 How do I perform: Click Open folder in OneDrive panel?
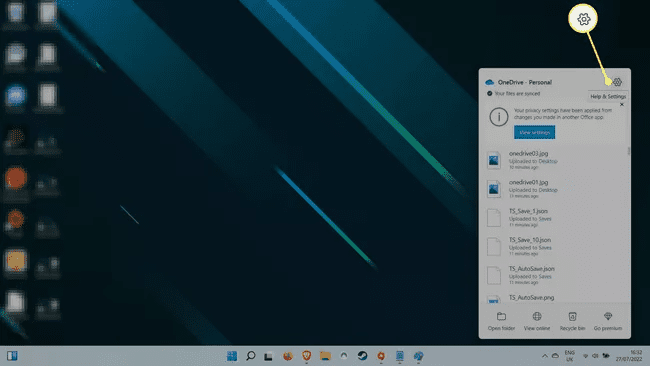(x=501, y=321)
